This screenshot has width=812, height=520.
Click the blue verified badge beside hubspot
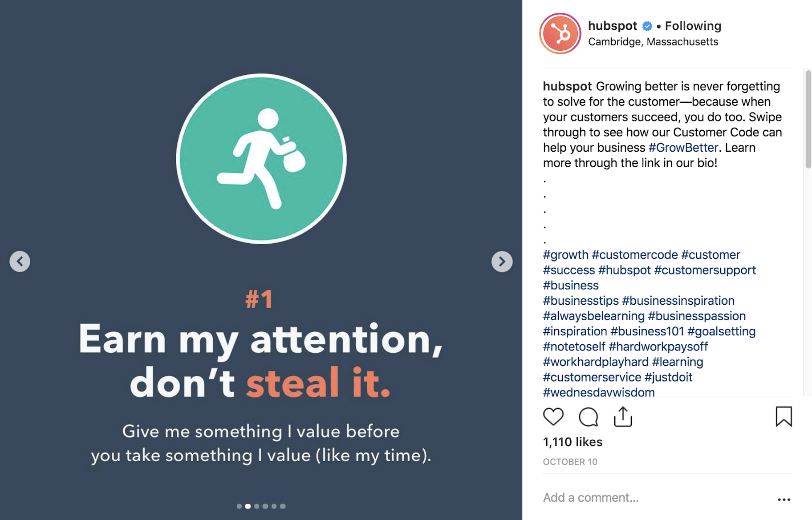click(x=647, y=26)
